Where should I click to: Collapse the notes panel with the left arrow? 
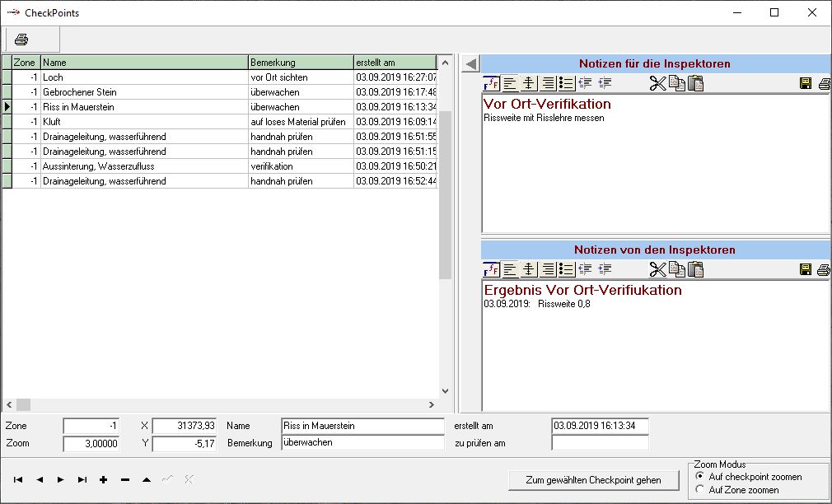pyautogui.click(x=470, y=63)
